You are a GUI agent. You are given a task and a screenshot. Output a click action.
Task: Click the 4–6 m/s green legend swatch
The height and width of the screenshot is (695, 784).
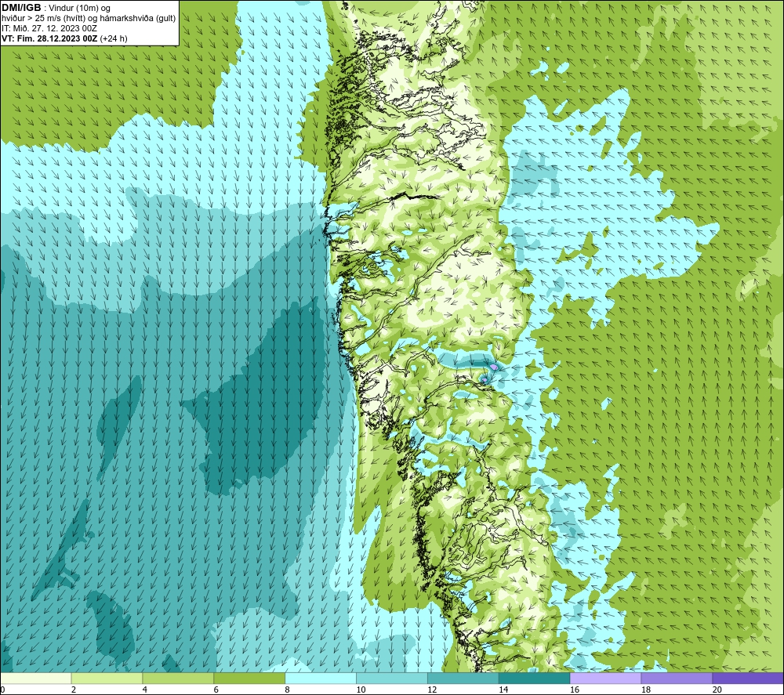coord(178,678)
